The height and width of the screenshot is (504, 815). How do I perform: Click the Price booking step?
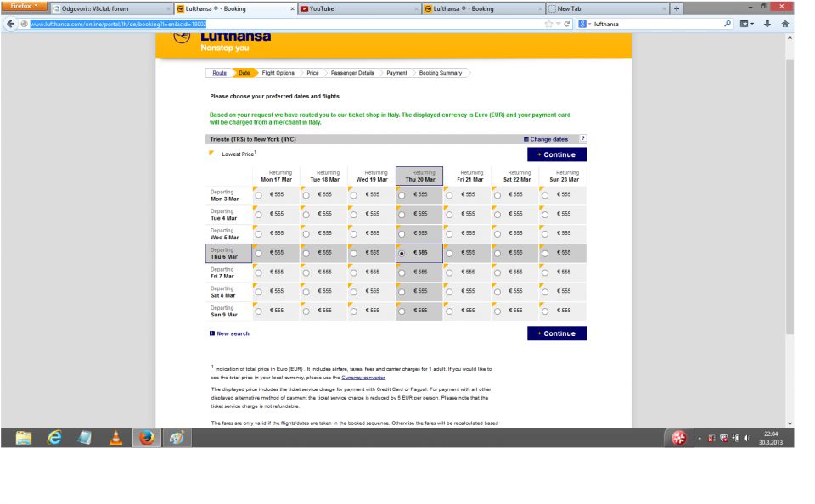click(312, 73)
